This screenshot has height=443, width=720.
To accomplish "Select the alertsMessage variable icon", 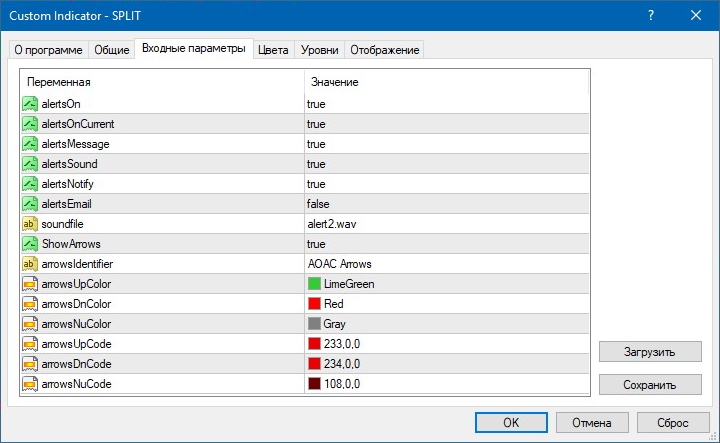I will click(30, 144).
